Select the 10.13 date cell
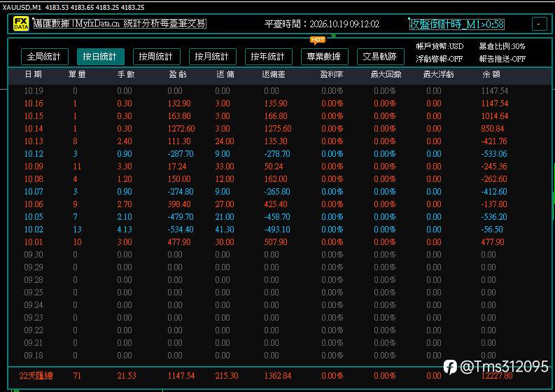 click(34, 141)
